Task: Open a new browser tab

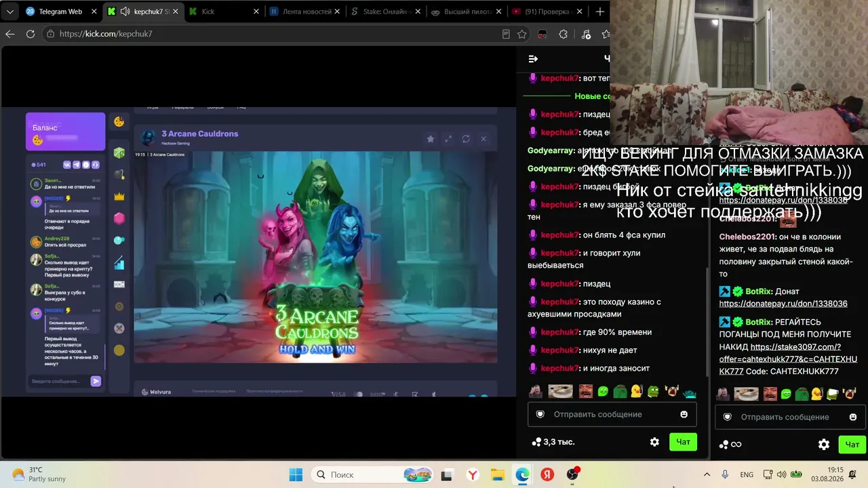Action: (x=599, y=12)
